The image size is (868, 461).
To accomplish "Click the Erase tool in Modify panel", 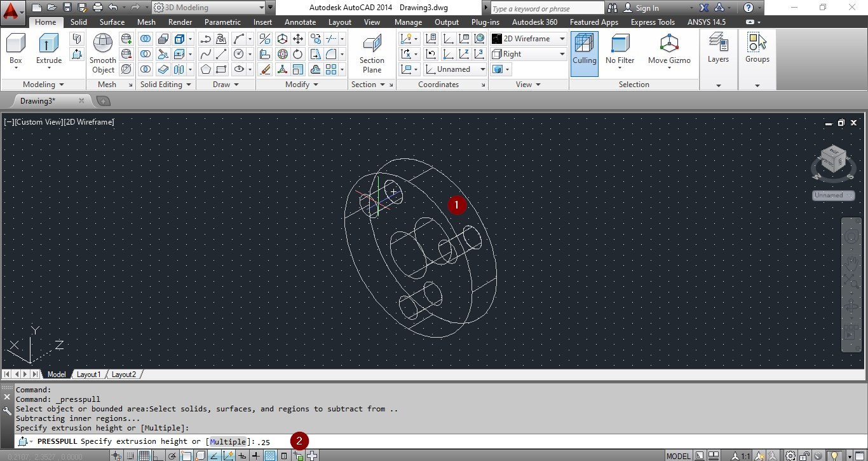I will tap(265, 70).
